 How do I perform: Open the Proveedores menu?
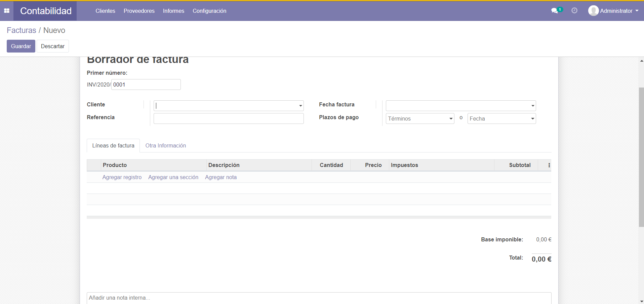click(x=139, y=11)
